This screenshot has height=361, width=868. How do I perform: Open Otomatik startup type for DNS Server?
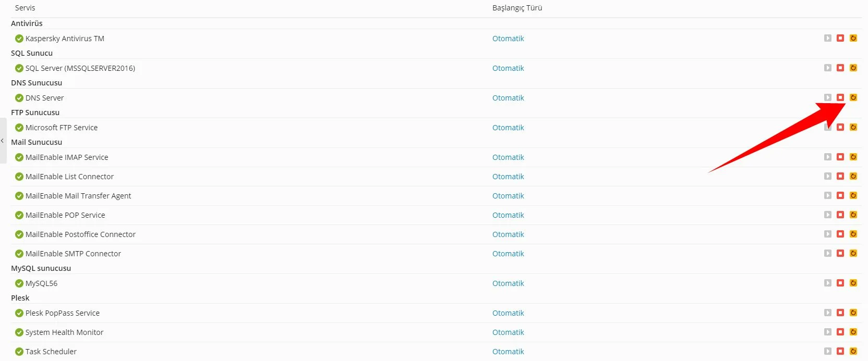click(508, 98)
